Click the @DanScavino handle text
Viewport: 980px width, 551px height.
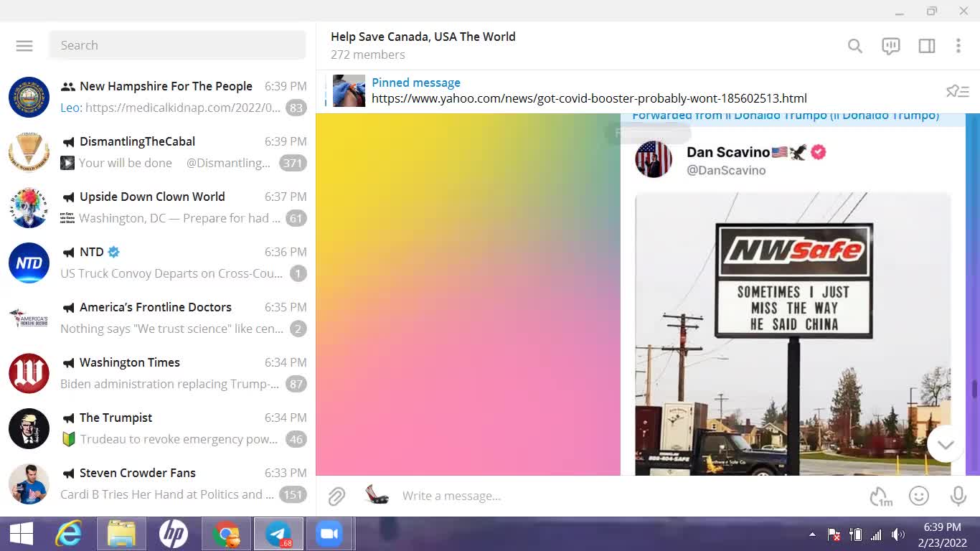(x=726, y=170)
